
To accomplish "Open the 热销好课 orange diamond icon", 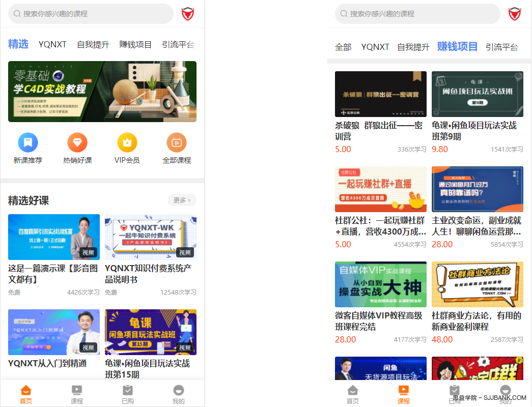I will tap(77, 143).
